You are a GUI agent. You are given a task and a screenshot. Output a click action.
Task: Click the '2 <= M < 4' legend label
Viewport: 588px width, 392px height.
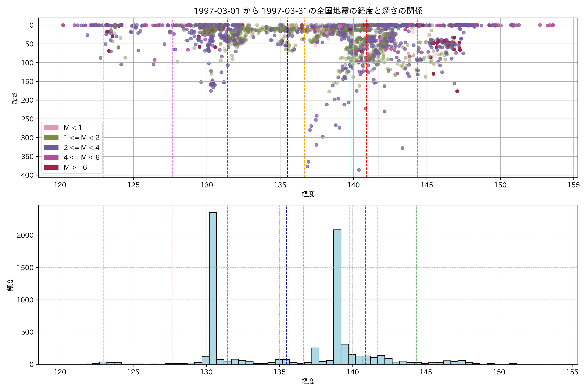point(82,147)
